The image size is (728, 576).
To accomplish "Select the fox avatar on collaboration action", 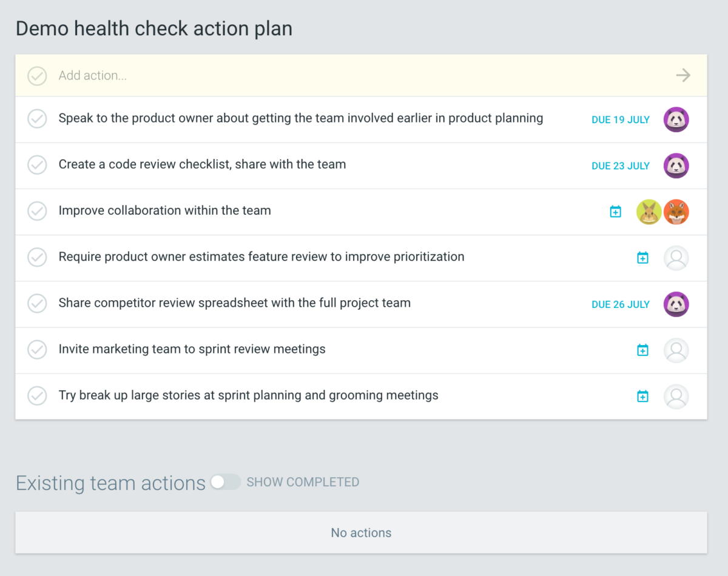I will 676,212.
